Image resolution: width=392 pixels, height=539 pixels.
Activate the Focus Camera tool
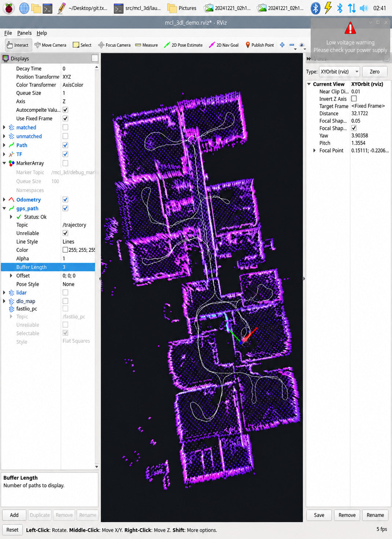click(114, 45)
